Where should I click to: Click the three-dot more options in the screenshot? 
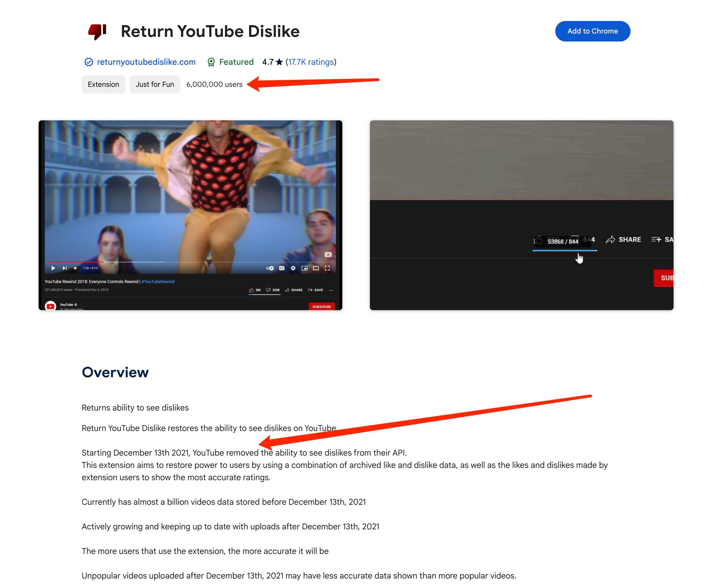coord(331,290)
